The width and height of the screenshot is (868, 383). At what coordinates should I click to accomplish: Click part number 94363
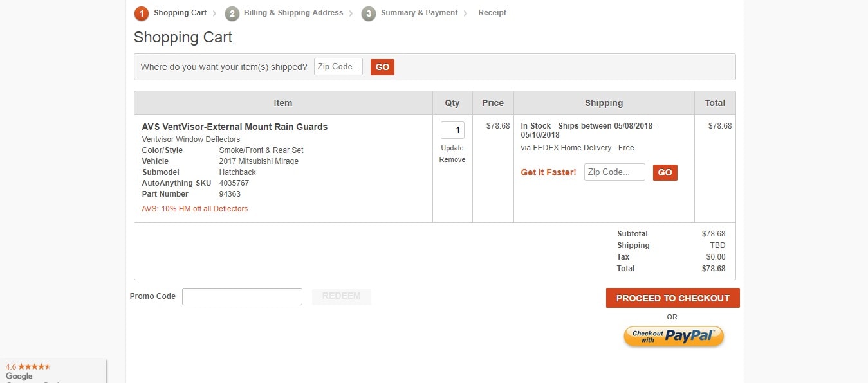(x=230, y=194)
